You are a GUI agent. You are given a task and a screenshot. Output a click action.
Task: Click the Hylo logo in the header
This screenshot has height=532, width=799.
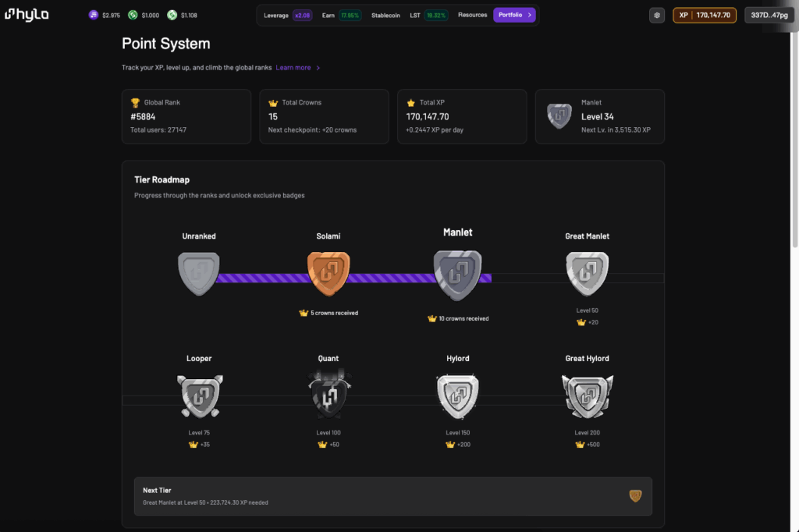27,15
